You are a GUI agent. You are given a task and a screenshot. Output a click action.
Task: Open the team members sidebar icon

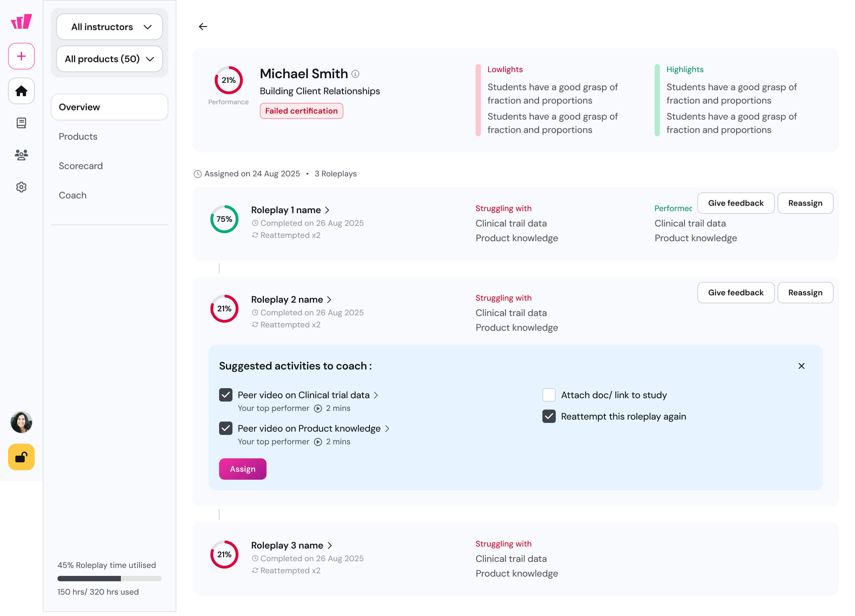(x=21, y=155)
